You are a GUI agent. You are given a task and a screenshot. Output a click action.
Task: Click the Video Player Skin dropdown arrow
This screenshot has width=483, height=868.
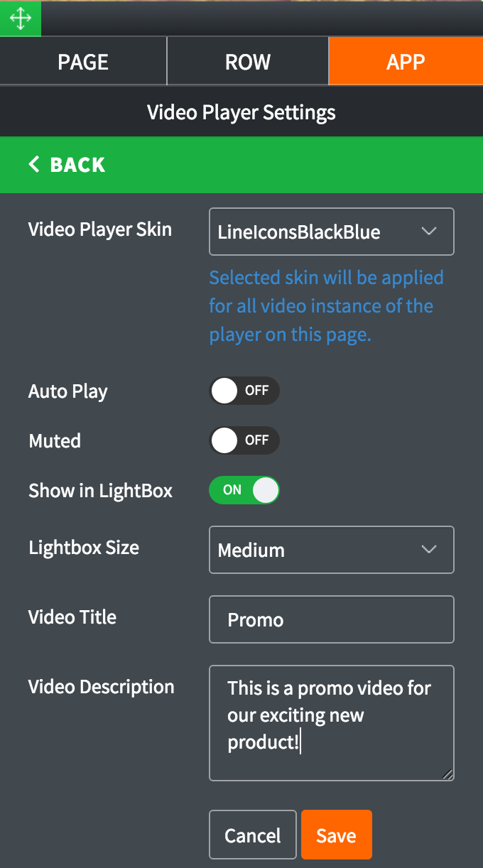tap(428, 231)
